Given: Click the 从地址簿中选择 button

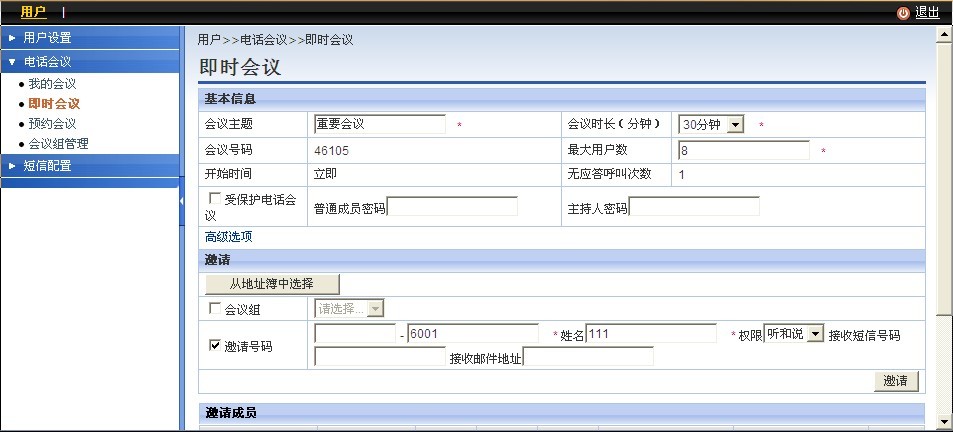Looking at the screenshot, I should pos(272,284).
